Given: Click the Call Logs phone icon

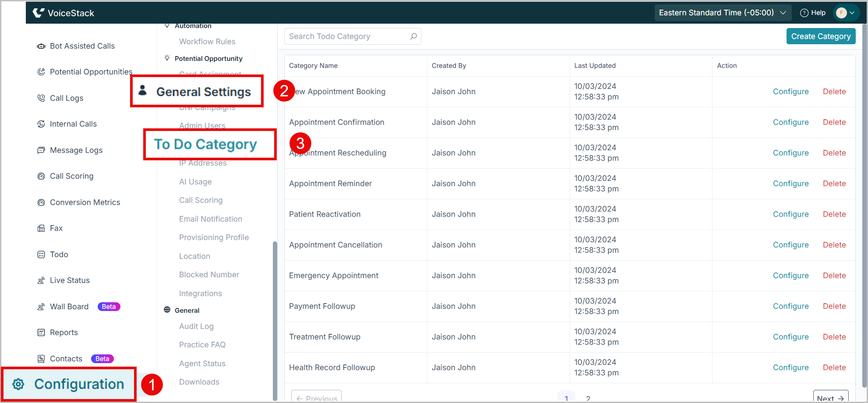Looking at the screenshot, I should click(x=41, y=98).
